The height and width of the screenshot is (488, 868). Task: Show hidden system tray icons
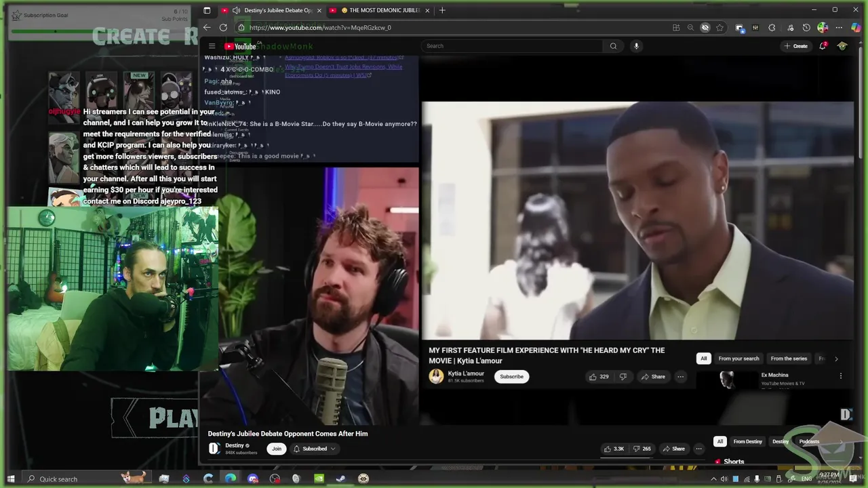(713, 479)
